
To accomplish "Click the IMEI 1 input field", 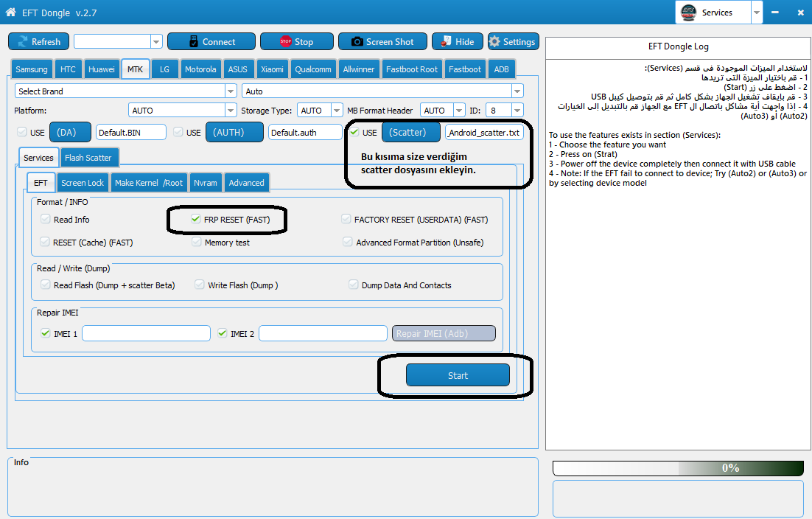I will click(146, 333).
